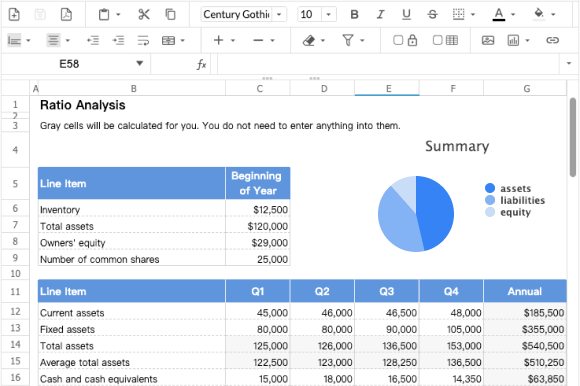This screenshot has height=386, width=580.
Task: Expand the clear options arrow
Action: pyautogui.click(x=323, y=41)
